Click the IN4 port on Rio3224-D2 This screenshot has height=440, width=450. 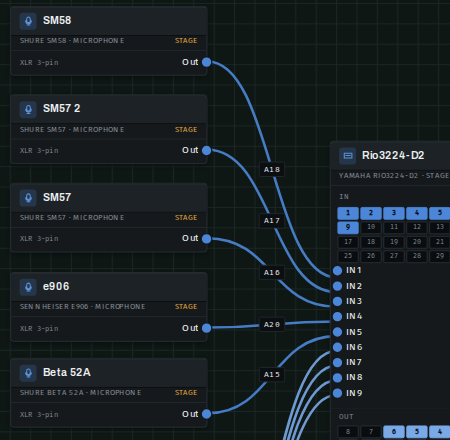tap(337, 316)
